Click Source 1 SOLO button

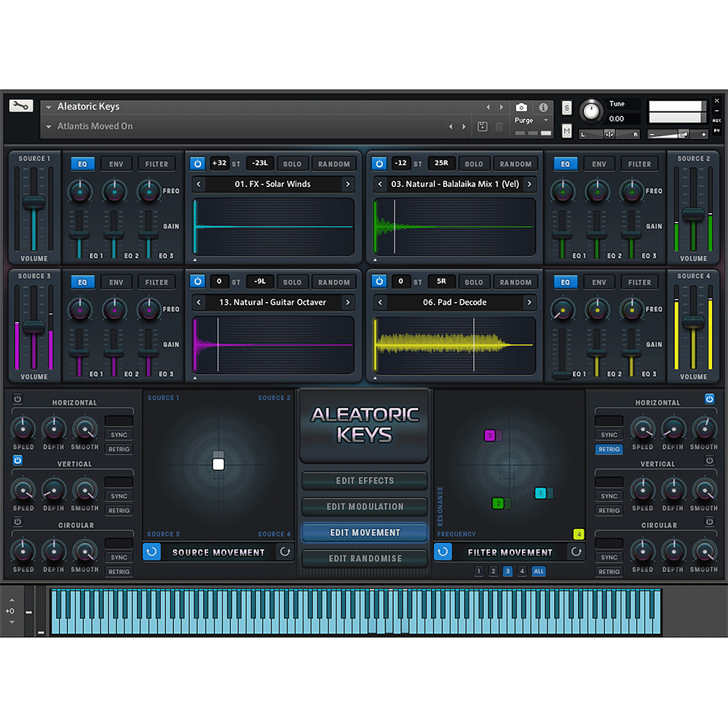coord(292,164)
